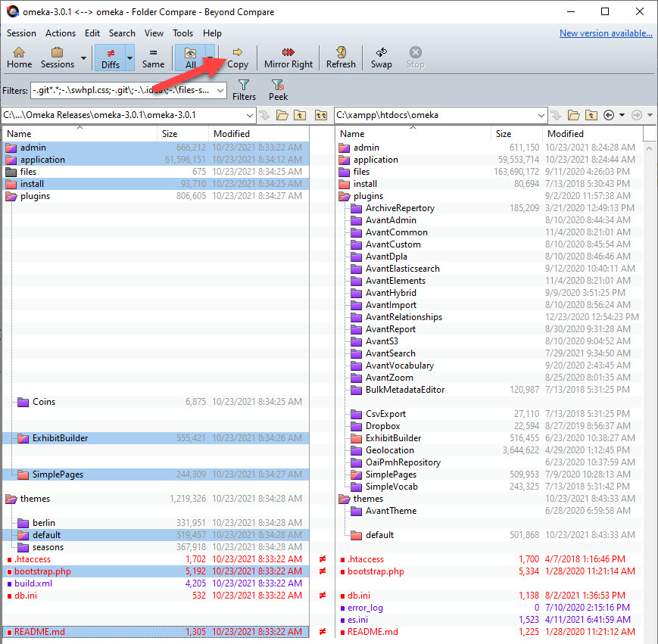Image resolution: width=658 pixels, height=644 pixels.
Task: Select the left ExhibitBuilder folder
Action: pyautogui.click(x=156, y=438)
